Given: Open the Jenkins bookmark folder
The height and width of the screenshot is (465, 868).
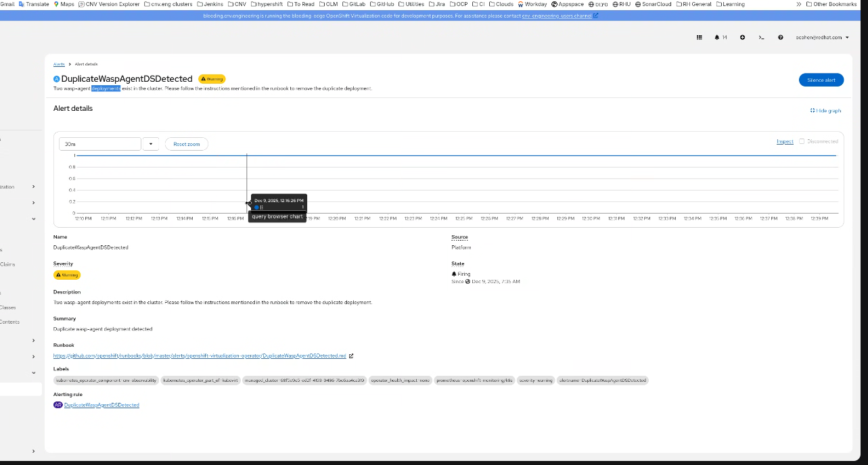Looking at the screenshot, I should tap(210, 4).
